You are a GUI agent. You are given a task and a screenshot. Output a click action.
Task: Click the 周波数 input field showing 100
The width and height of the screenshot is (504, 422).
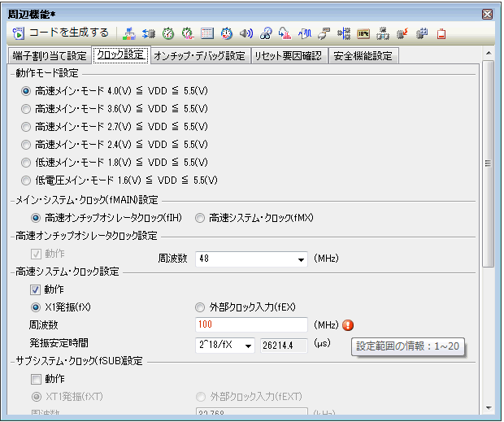(251, 325)
